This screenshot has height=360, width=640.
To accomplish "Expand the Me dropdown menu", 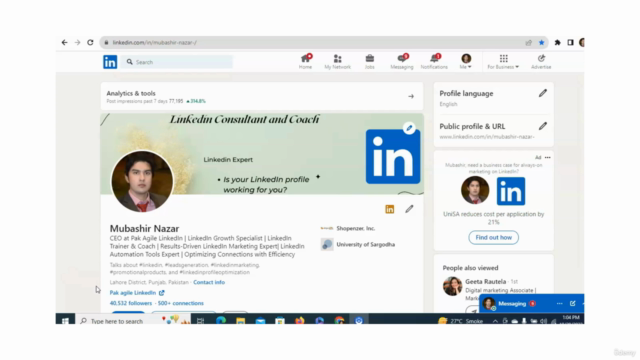I will click(466, 62).
